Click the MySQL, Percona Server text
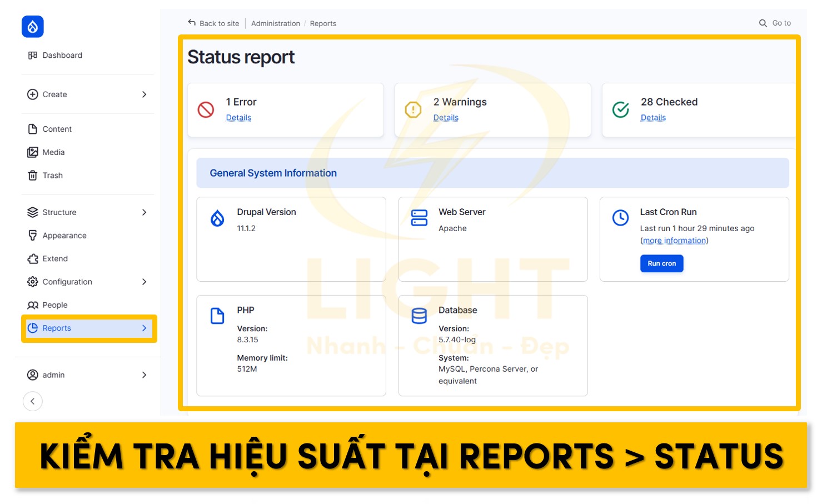The image size is (817, 504). 488,375
